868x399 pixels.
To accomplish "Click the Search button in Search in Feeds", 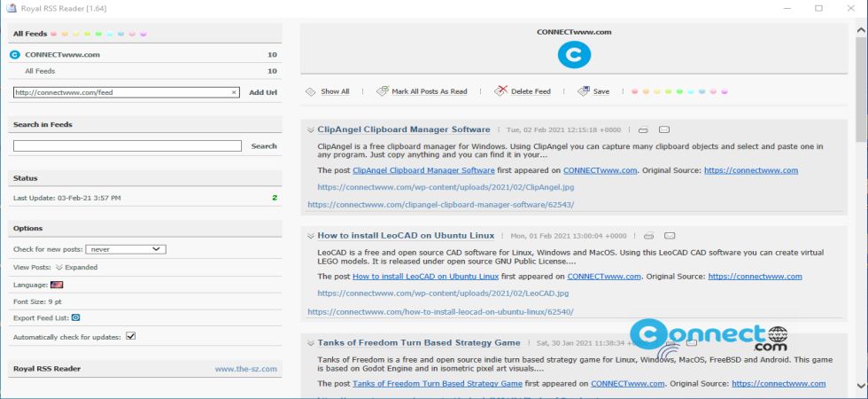I will [x=264, y=145].
